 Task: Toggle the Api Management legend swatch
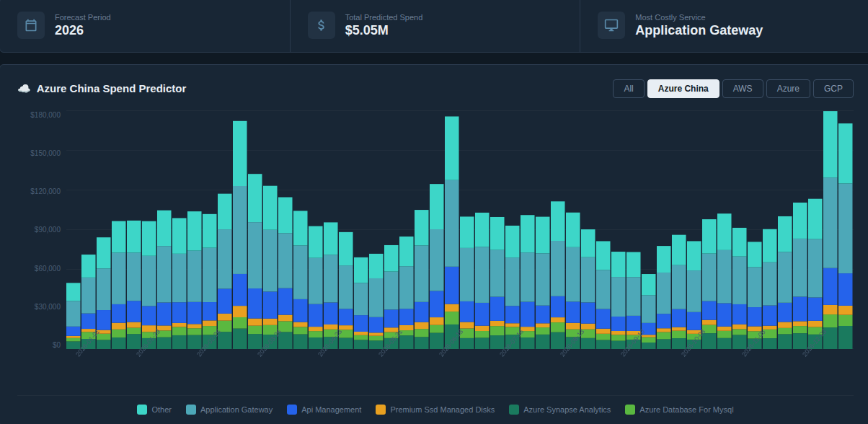coord(292,410)
